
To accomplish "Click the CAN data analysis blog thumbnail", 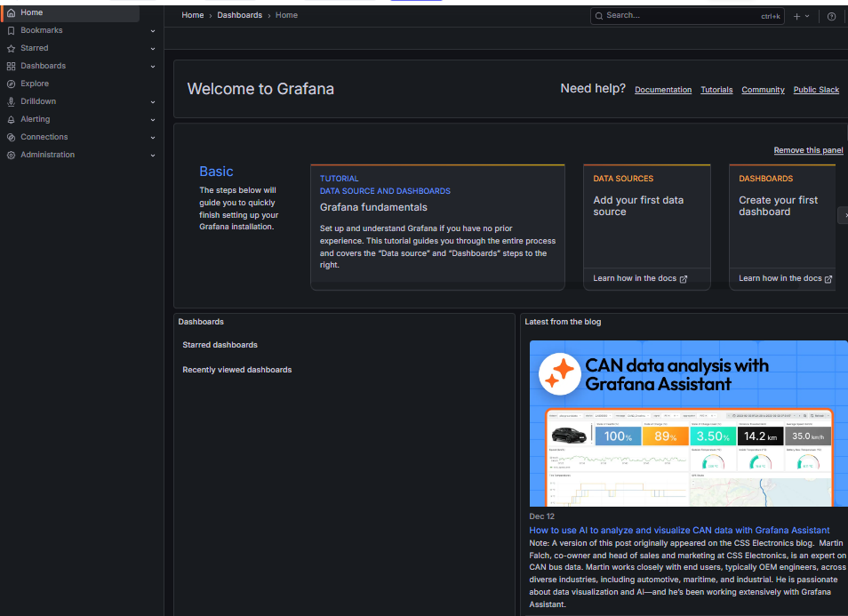I will (689, 423).
